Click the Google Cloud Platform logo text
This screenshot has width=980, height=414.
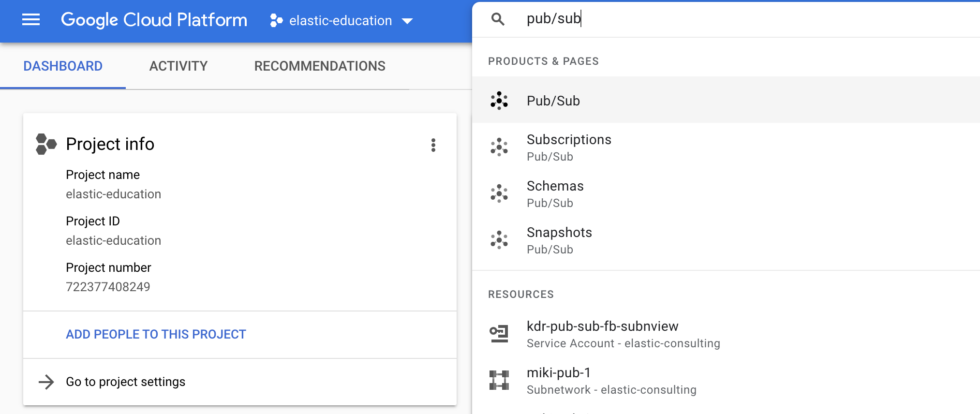(x=154, y=20)
